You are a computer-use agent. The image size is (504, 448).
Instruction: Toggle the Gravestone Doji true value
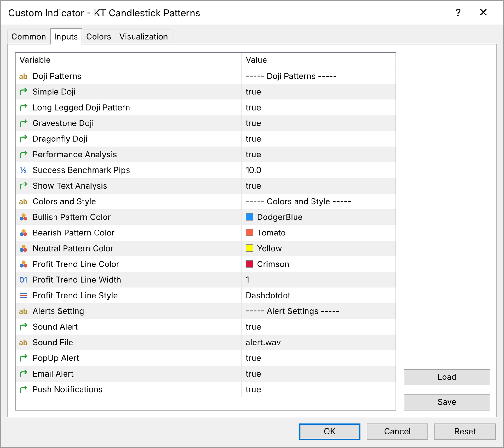coord(318,123)
